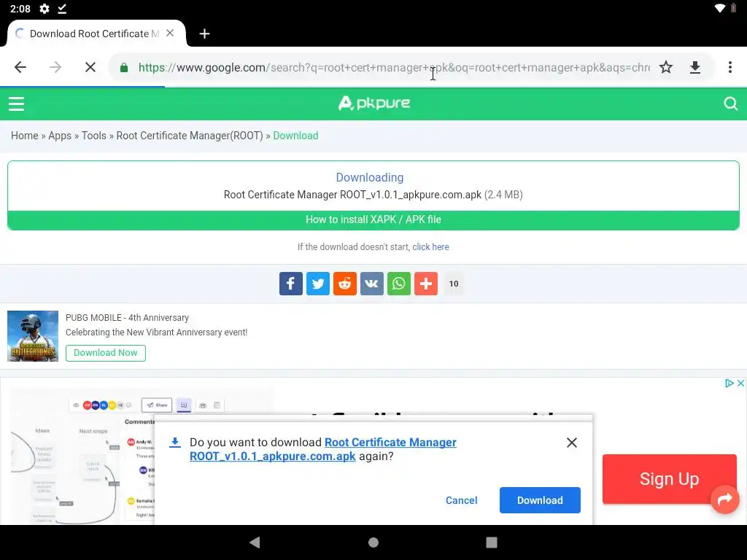Viewport: 747px width, 560px height.
Task: Share on Facebook
Action: tap(290, 284)
